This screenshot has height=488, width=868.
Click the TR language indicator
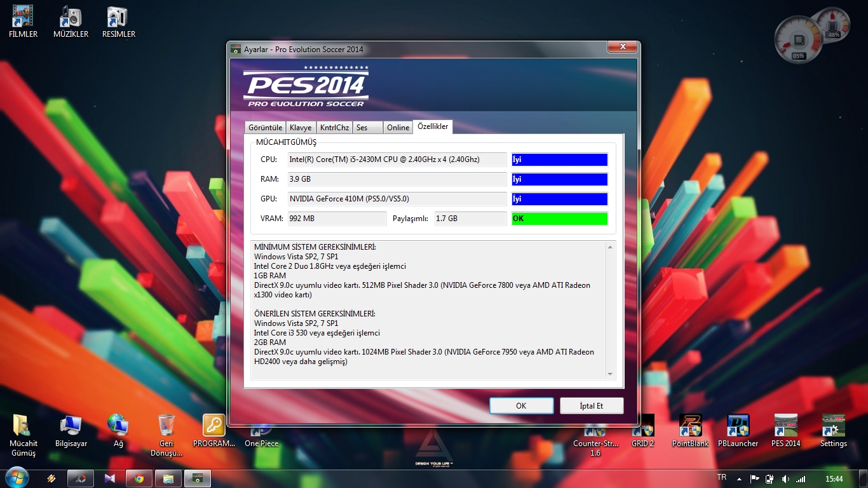(x=721, y=477)
